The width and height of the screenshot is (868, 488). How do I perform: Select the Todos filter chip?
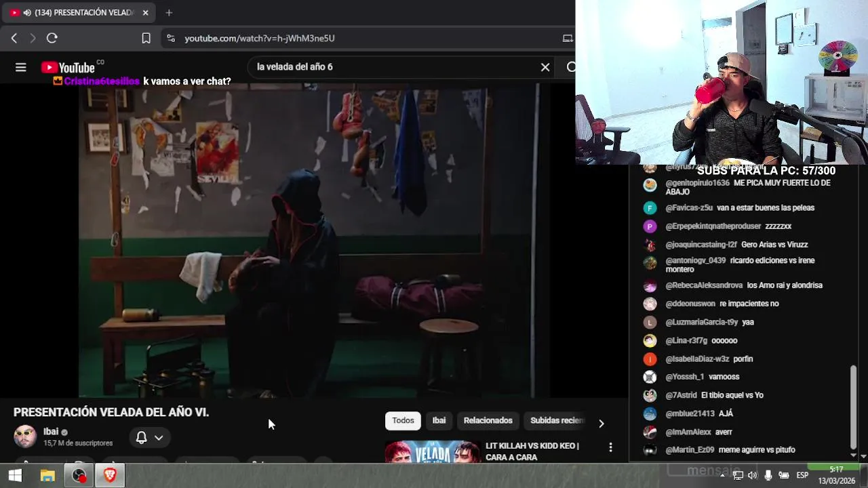(403, 420)
